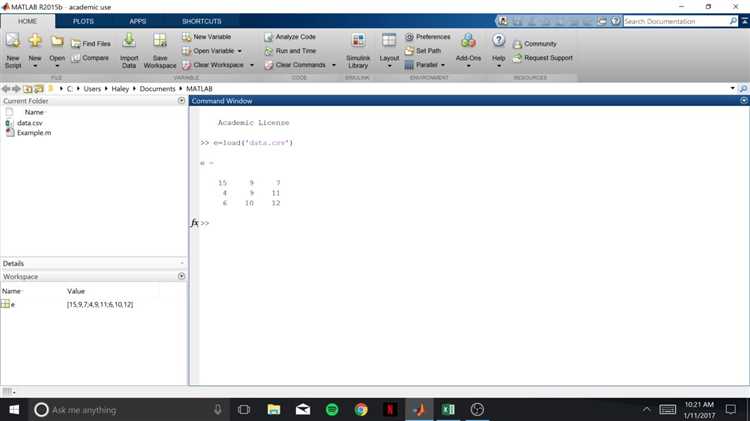Viewport: 750px width, 421px height.
Task: Select Example.m in Current Folder
Action: 33,133
